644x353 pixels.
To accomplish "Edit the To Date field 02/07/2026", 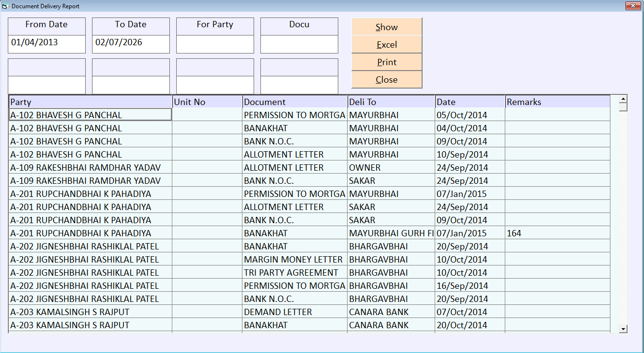I will [x=131, y=44].
